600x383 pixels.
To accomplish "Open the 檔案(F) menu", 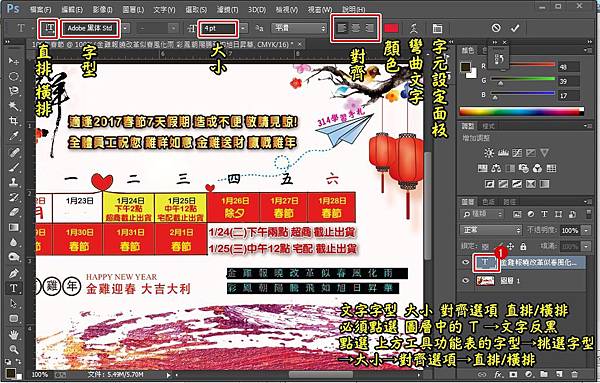I will 40,9.
